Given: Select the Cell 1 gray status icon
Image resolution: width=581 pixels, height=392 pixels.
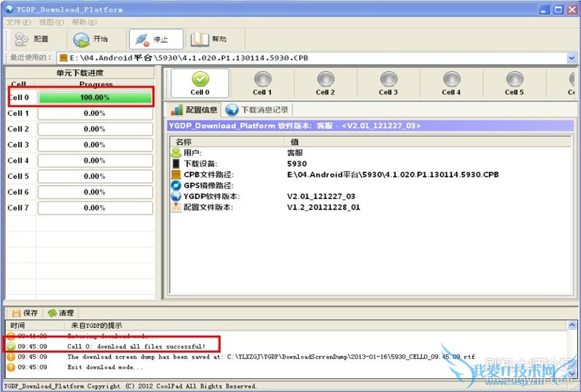Looking at the screenshot, I should pos(263,79).
